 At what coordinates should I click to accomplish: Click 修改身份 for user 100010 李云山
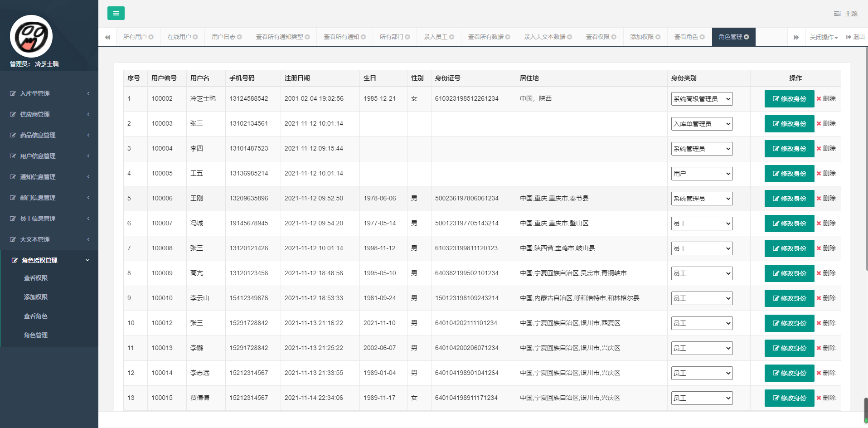pos(789,298)
